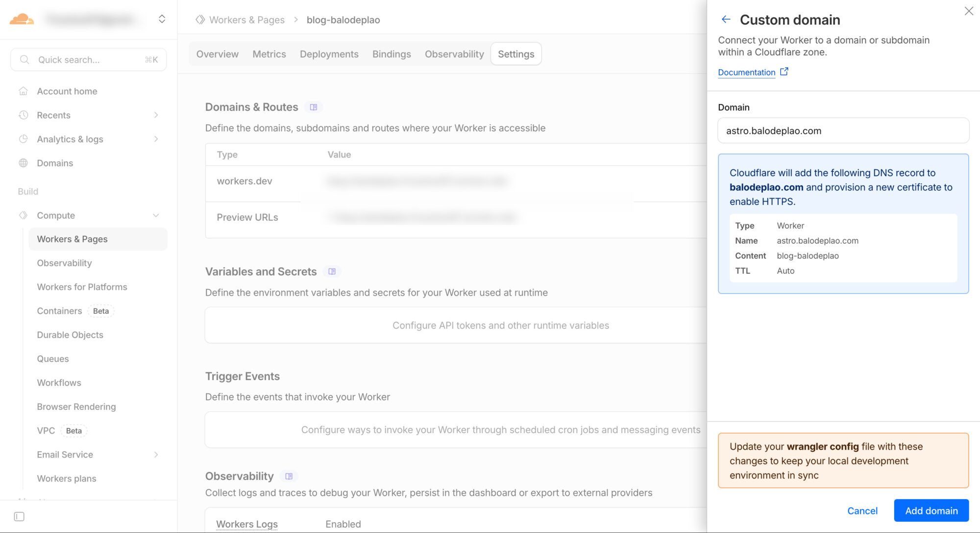Click the Domain input field

coord(843,131)
